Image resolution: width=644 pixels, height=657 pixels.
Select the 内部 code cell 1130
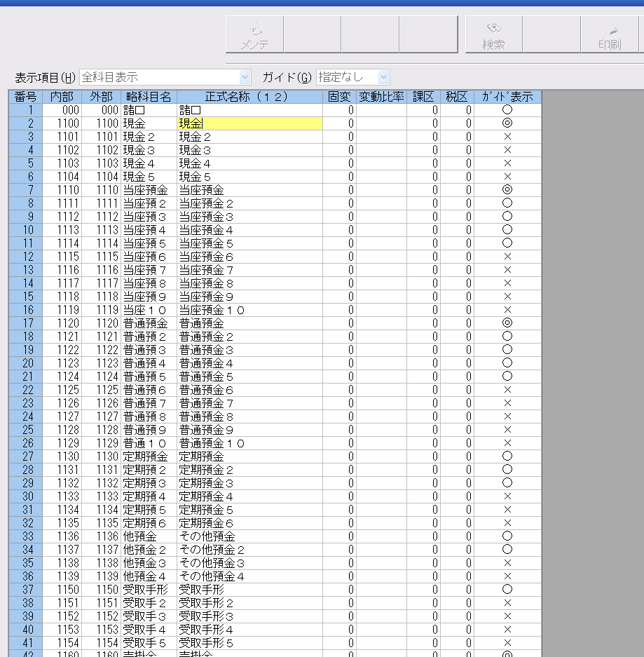click(62, 456)
